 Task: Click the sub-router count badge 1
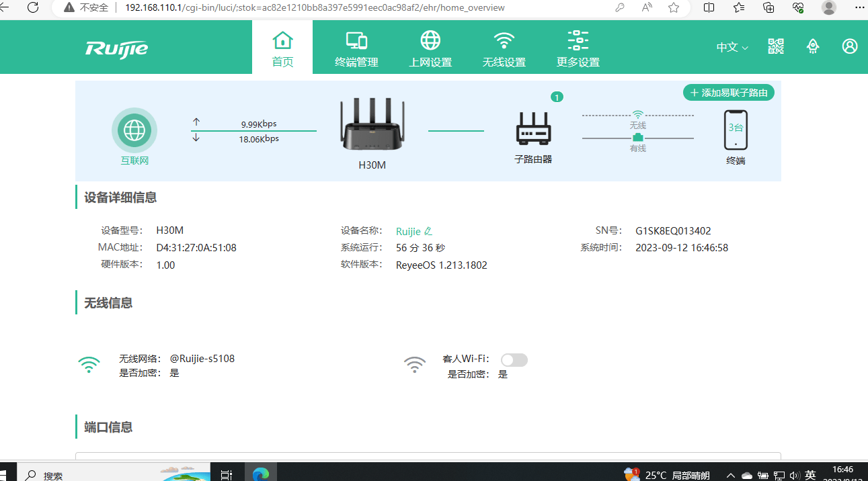click(x=557, y=97)
